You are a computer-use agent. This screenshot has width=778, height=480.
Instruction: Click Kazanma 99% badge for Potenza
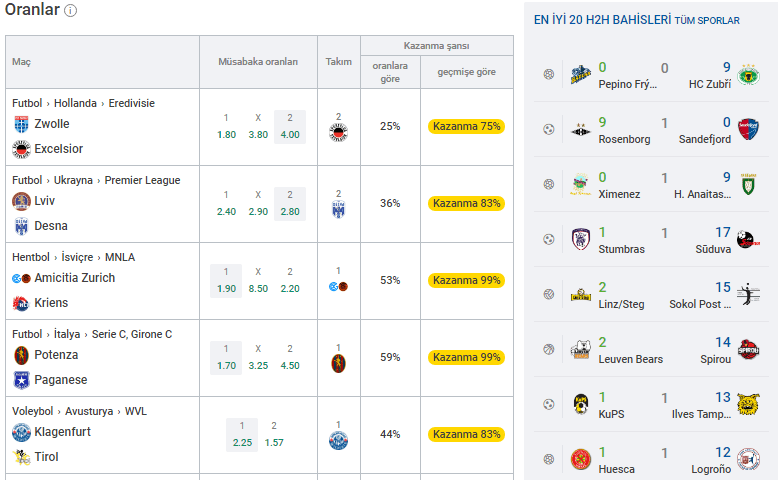pos(466,357)
